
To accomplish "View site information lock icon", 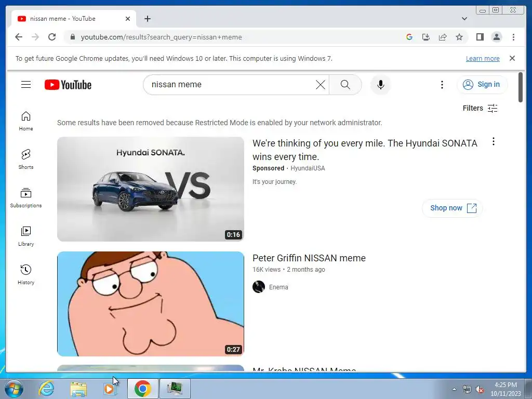I will [x=73, y=37].
